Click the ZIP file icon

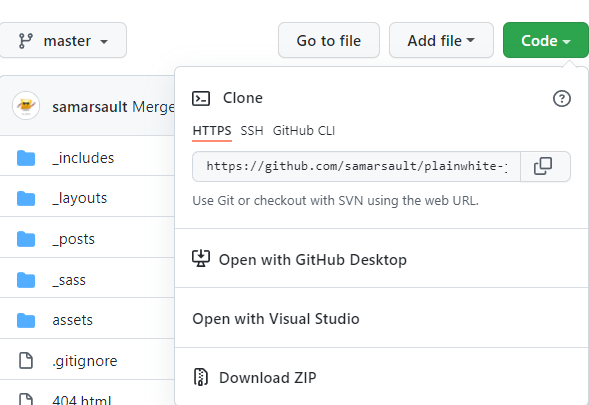pos(201,377)
